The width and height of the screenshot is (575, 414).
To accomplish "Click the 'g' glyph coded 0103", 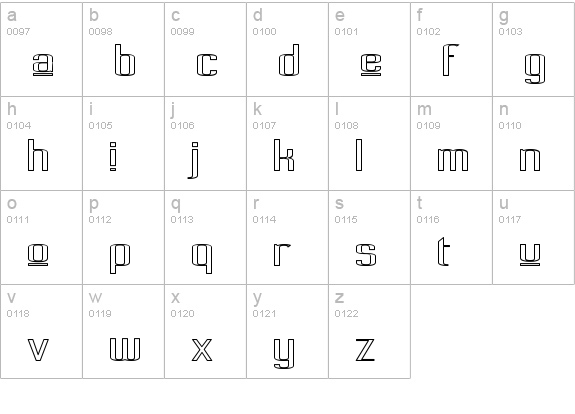I will pos(534,50).
